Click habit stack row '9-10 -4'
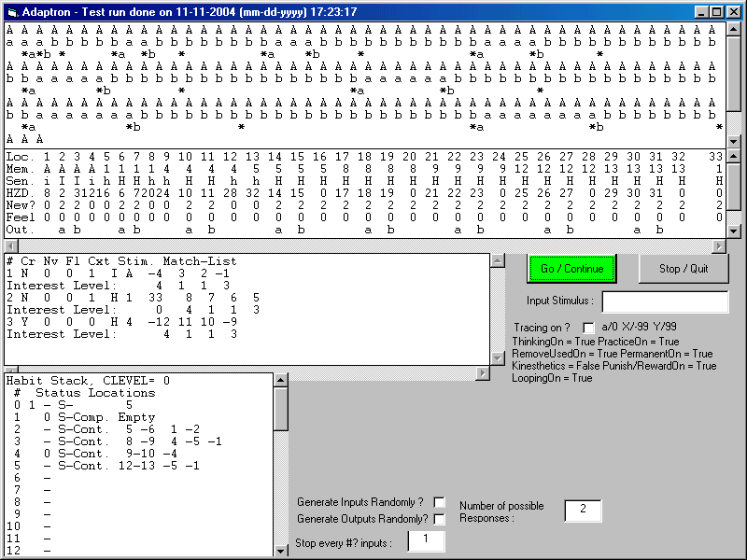The height and width of the screenshot is (560, 747). [96, 454]
